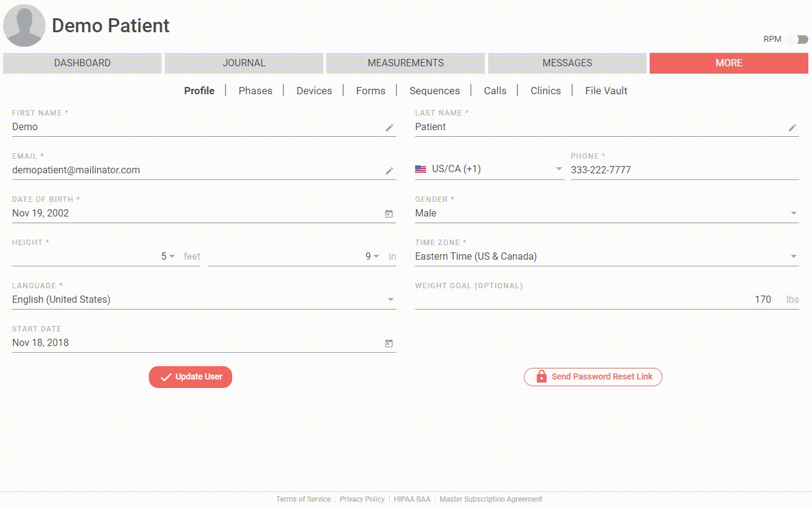Expand the Language dropdown

(390, 300)
